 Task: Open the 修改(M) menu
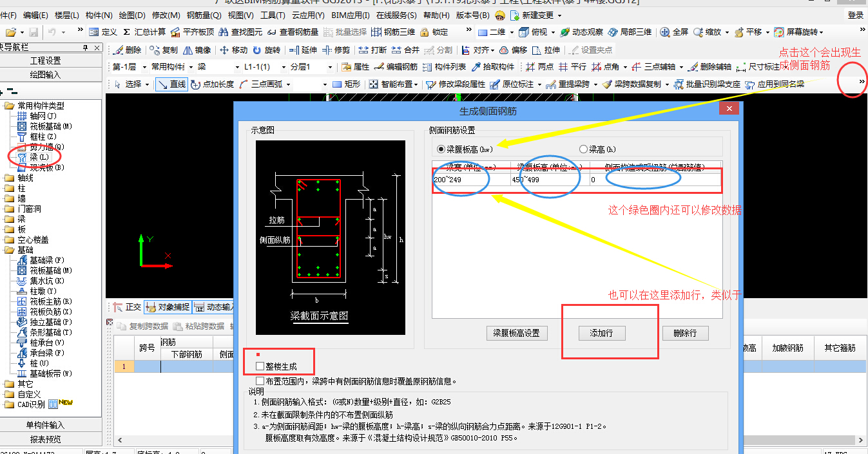[166, 15]
